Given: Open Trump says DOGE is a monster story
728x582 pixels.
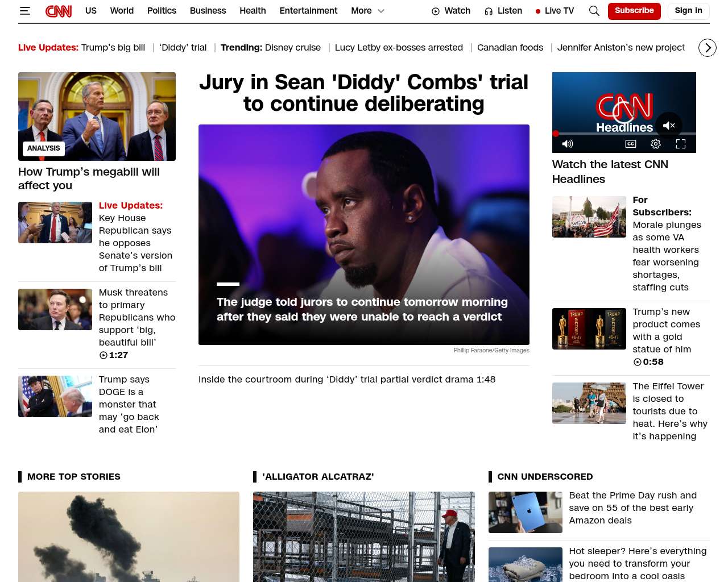Looking at the screenshot, I should (x=129, y=404).
